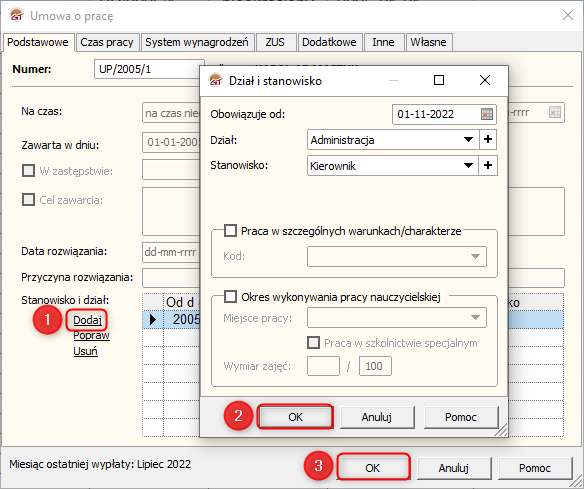Click the Numer field containing UP/2005/1

tap(149, 69)
